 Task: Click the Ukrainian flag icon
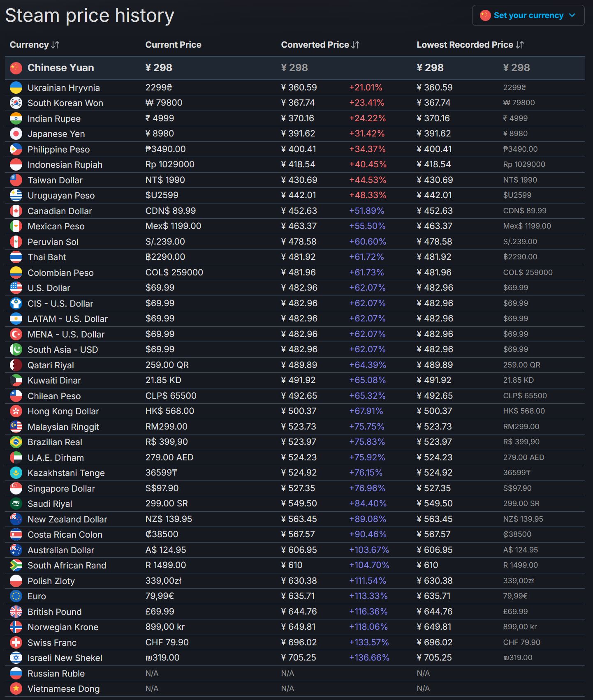16,88
